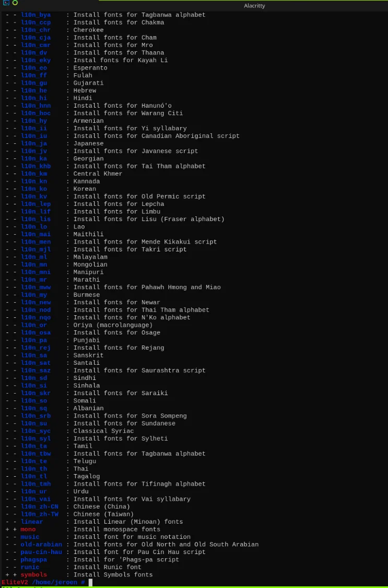
Task: Click the plus indicators beside the mono flag
Action: click(11, 529)
